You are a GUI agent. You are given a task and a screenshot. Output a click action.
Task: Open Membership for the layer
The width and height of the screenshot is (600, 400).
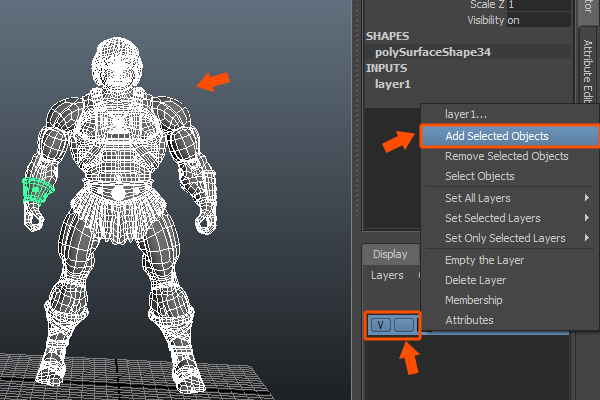[474, 300]
